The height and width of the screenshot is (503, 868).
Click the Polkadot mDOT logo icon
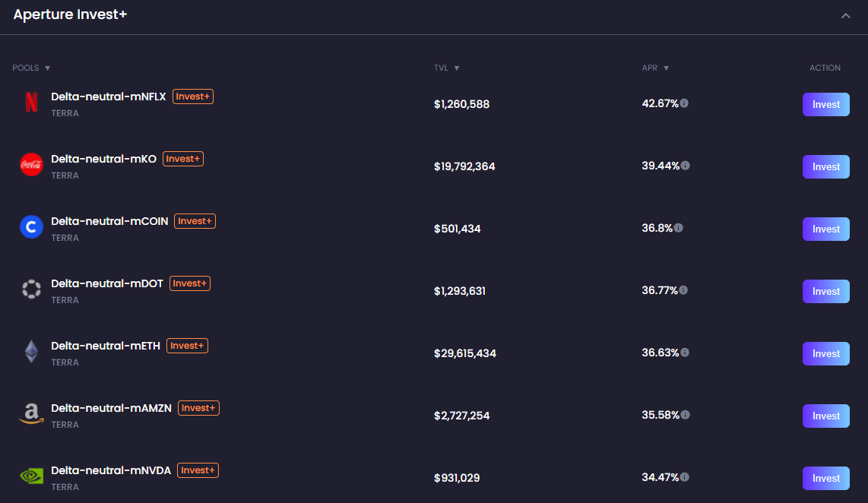pyautogui.click(x=31, y=289)
